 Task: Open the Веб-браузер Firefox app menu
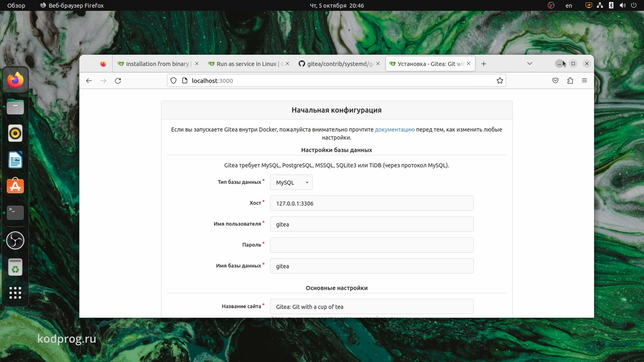point(72,5)
